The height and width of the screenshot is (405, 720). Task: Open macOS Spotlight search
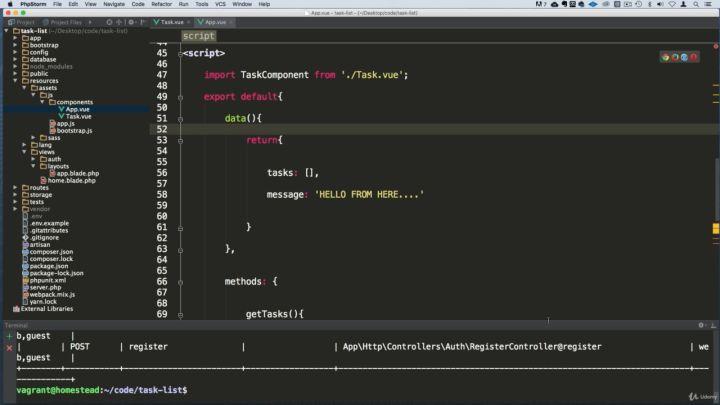696,4
